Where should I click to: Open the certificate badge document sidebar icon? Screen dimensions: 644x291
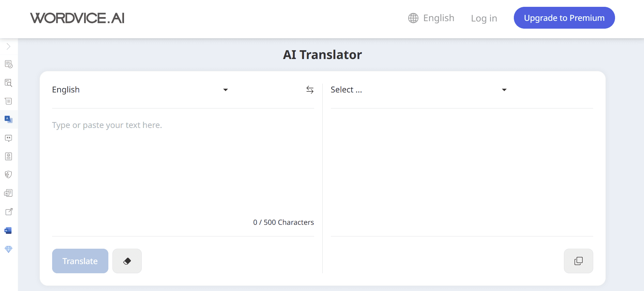click(x=9, y=156)
